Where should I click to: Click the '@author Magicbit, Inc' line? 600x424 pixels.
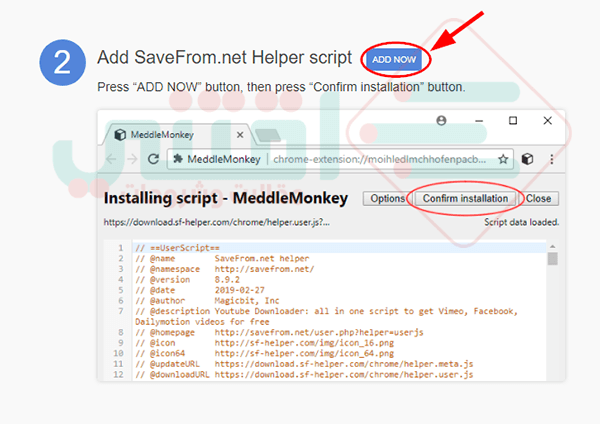[207, 301]
